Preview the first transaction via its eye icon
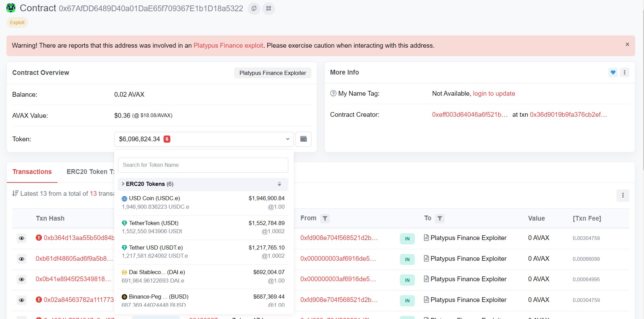644x319 pixels. pos(21,238)
